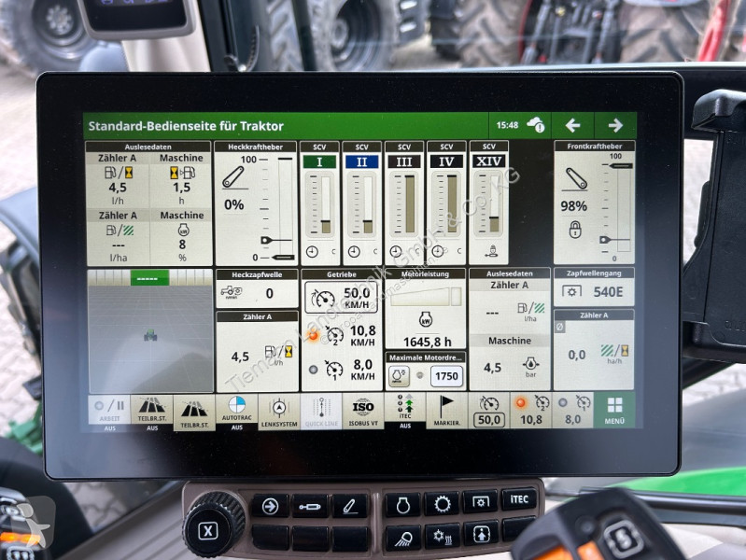The width and height of the screenshot is (746, 560).
Task: Open the SCV XIV control tile
Action: [x=488, y=203]
